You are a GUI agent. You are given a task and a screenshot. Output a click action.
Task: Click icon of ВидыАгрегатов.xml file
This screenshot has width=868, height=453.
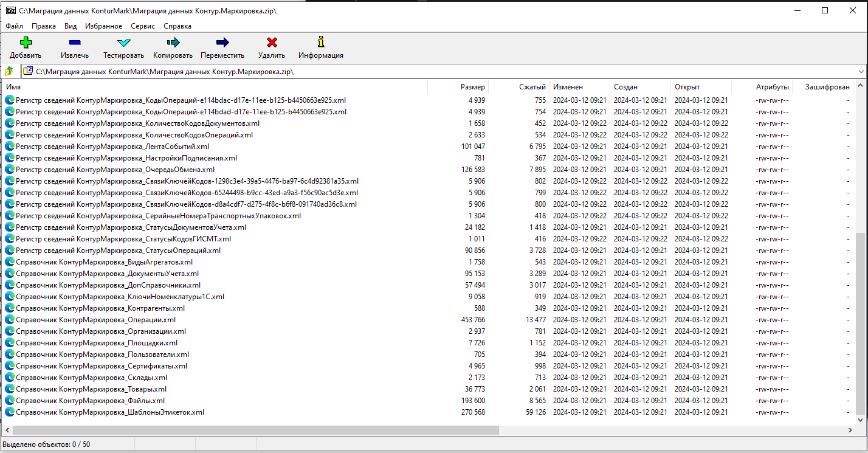pos(9,262)
